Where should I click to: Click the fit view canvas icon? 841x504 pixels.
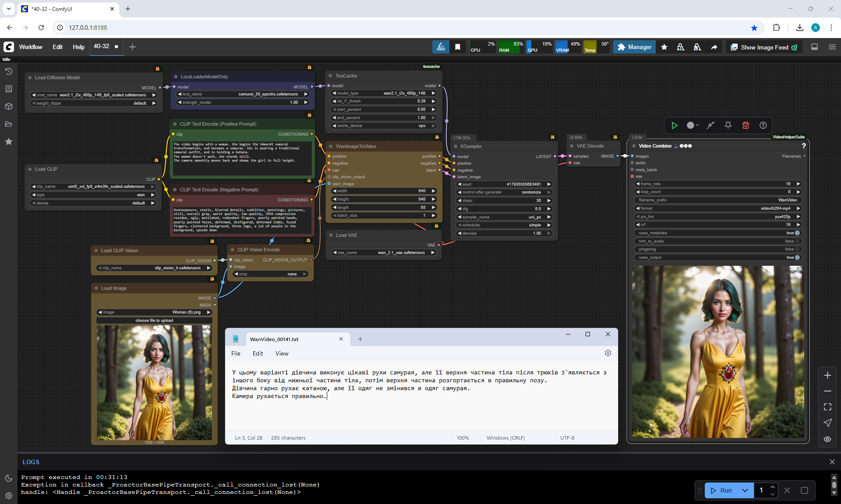[827, 407]
